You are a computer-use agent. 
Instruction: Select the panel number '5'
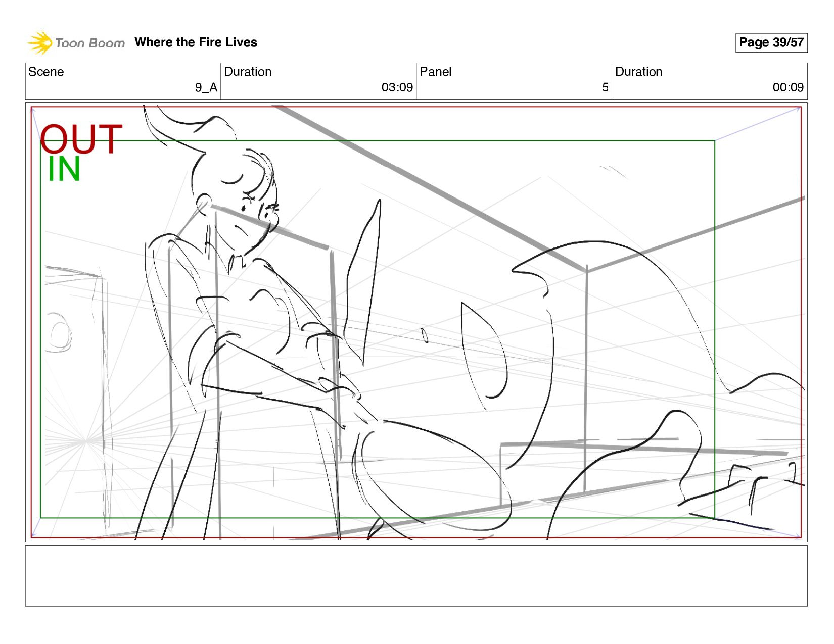point(605,87)
